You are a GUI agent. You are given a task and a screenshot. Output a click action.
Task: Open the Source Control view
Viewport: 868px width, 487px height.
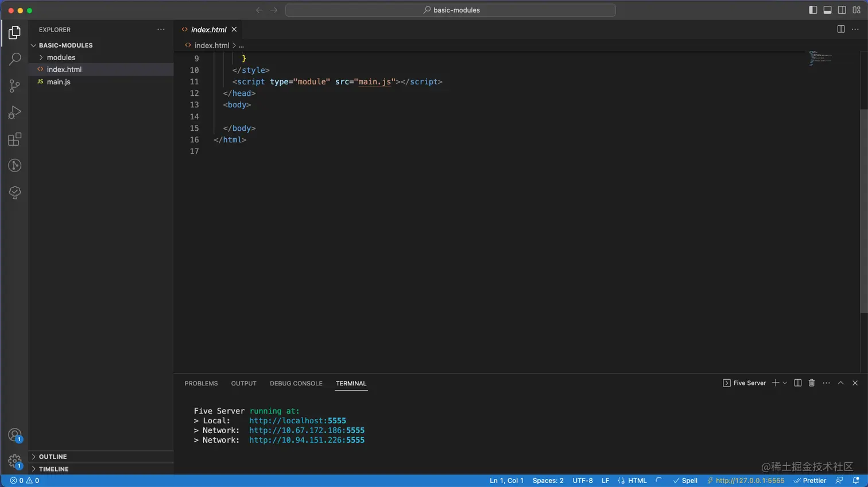point(15,86)
